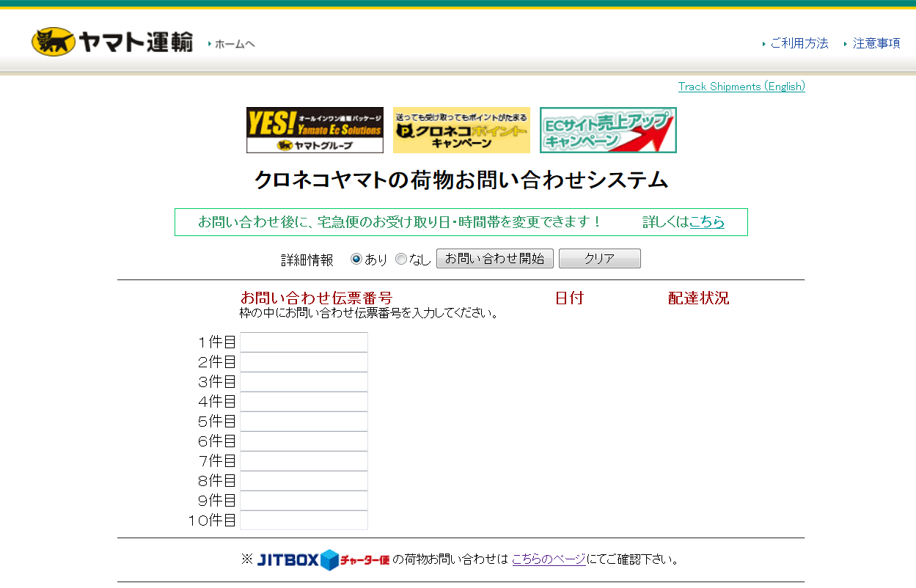Focus the 5件目 tracking number field
Screen dimensions: 916x588
(x=304, y=422)
